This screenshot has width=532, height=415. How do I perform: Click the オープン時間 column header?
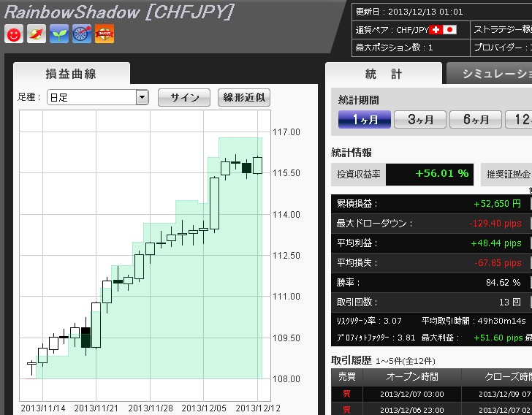point(412,377)
